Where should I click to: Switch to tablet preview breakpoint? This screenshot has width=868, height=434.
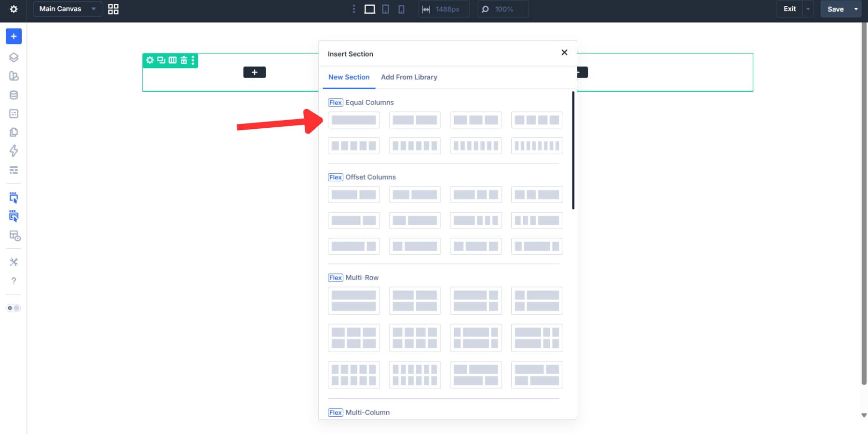(x=385, y=9)
